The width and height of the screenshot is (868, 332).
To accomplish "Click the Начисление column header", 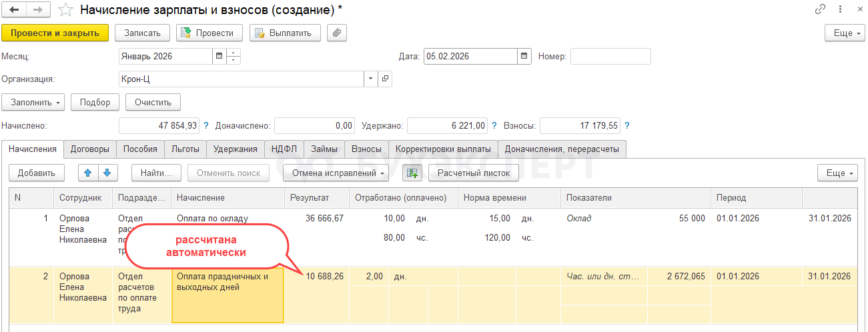I will point(228,198).
